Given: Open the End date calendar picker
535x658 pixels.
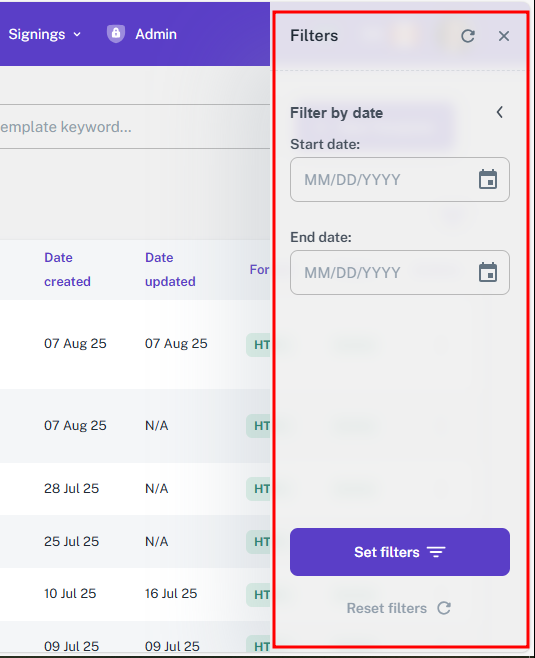Looking at the screenshot, I should click(488, 273).
